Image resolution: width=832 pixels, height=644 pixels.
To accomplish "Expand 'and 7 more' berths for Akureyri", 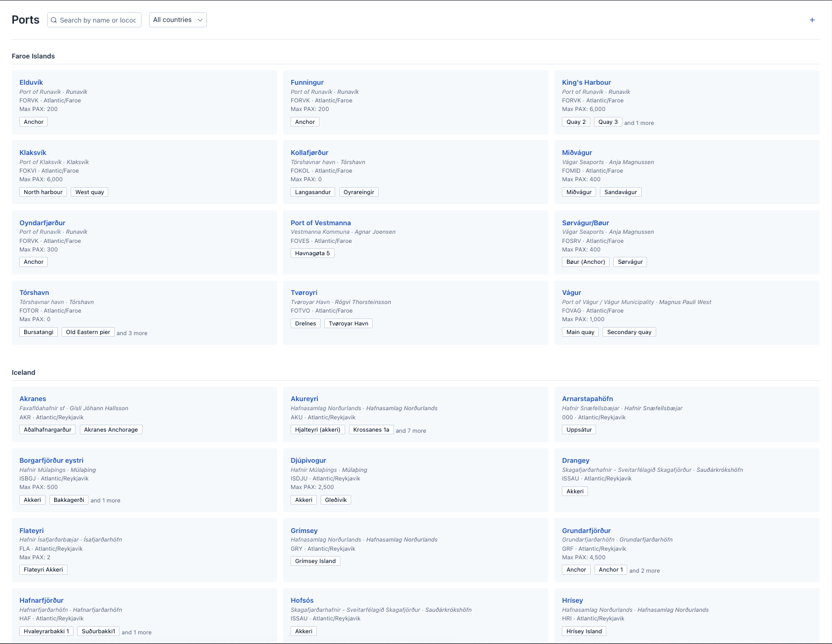I will 411,431.
